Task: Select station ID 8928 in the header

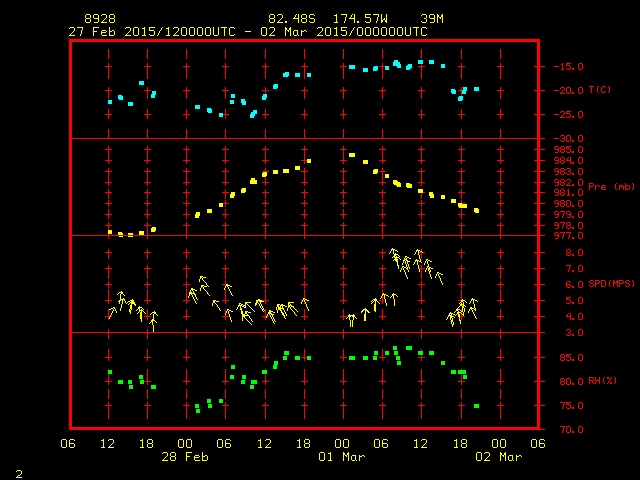Action: 99,19
